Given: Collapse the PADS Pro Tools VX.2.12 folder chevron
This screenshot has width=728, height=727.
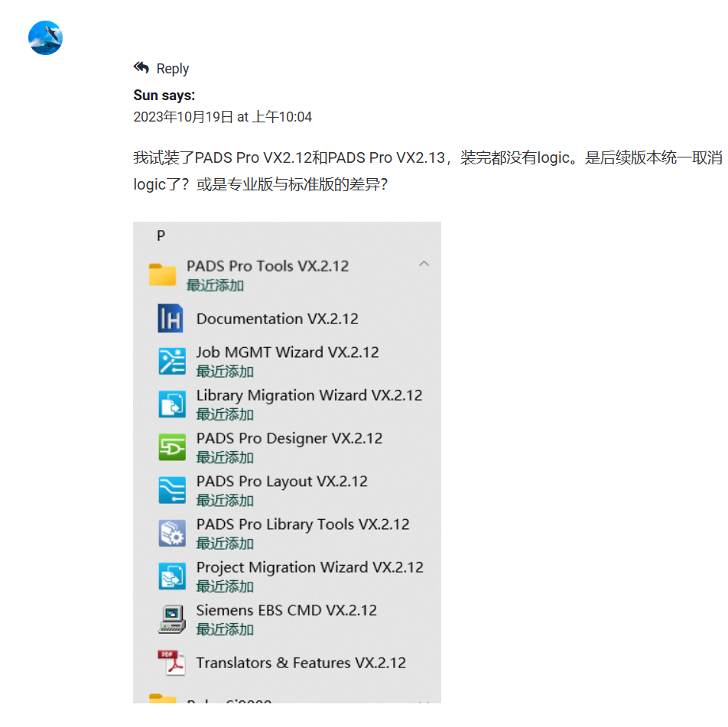Looking at the screenshot, I should point(424,264).
